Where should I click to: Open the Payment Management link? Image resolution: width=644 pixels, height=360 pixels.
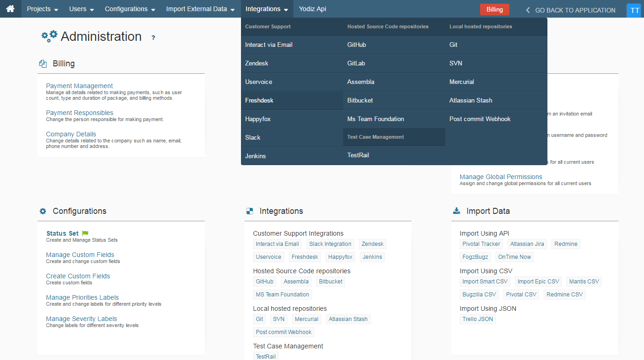tap(79, 86)
